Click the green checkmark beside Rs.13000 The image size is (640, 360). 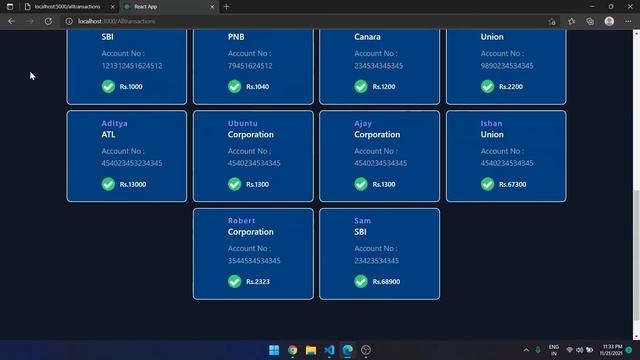pos(108,184)
